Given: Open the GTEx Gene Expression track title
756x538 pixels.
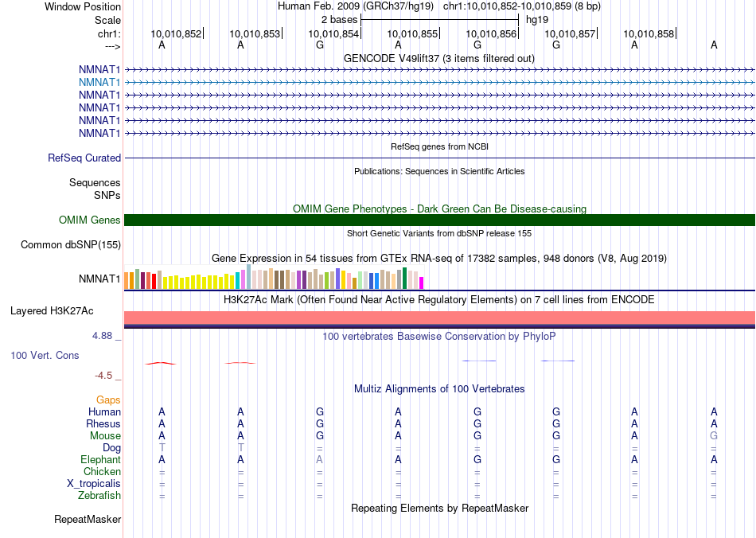Looking at the screenshot, I should pyautogui.click(x=439, y=259).
